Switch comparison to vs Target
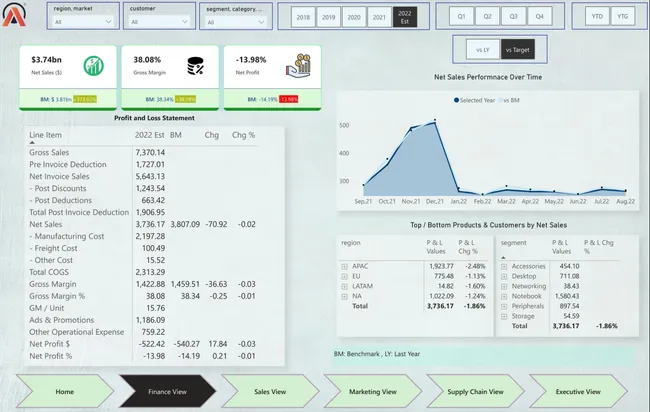Viewport: 650px width, 412px height. tap(518, 50)
